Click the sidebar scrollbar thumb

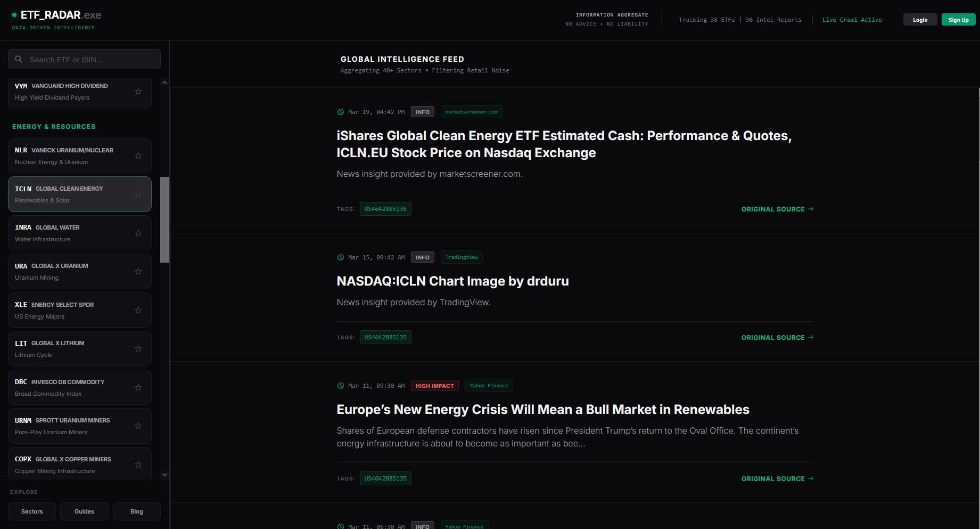(x=164, y=219)
